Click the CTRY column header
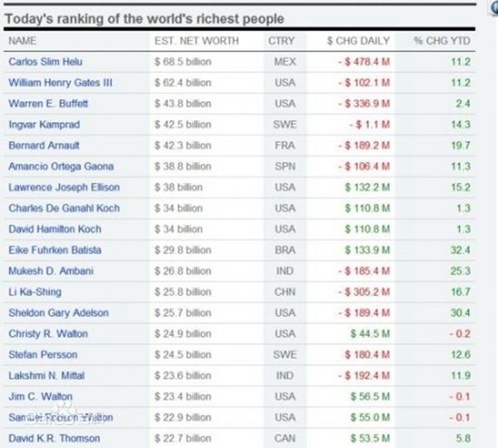This screenshot has height=448, width=498. pyautogui.click(x=280, y=41)
